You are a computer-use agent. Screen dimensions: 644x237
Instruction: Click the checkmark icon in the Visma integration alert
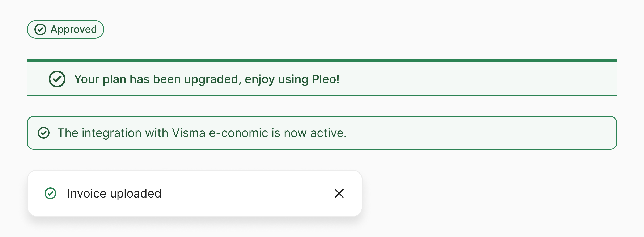pyautogui.click(x=44, y=133)
